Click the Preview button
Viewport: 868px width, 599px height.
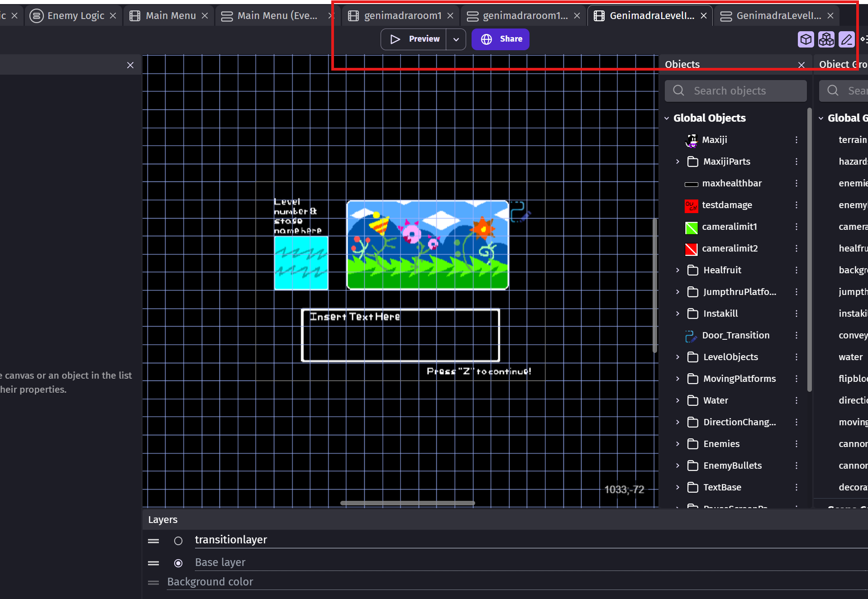point(414,39)
